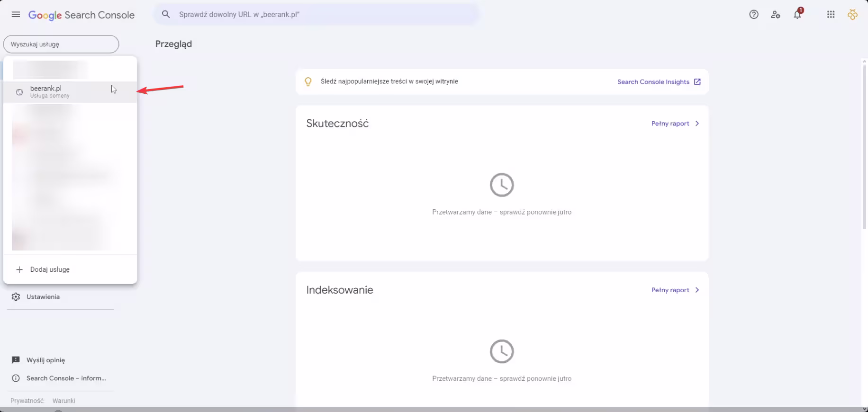Open Search Console information item
Viewport: 868px width, 412px height.
[x=66, y=378]
